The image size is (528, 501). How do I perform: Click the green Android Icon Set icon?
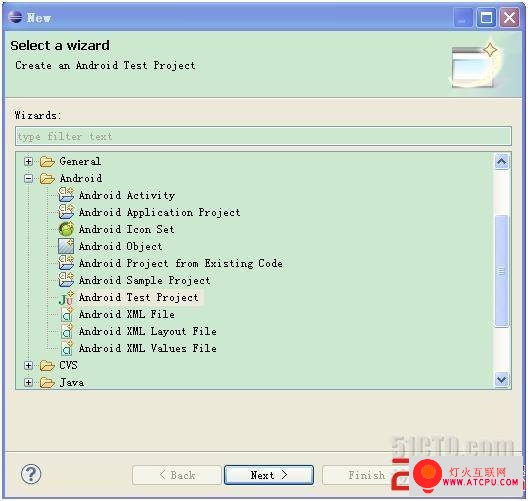tap(66, 229)
